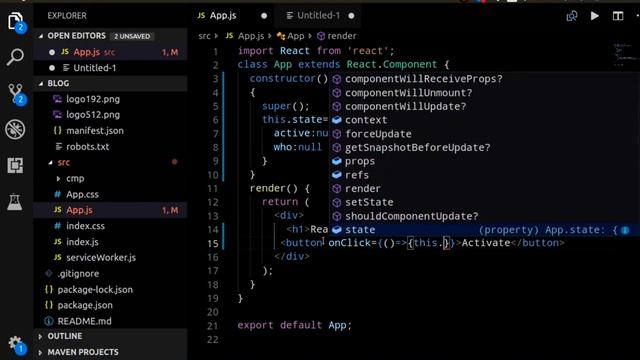Click the '2 UNSAVED' badge
The image size is (640, 360).
[x=132, y=36]
